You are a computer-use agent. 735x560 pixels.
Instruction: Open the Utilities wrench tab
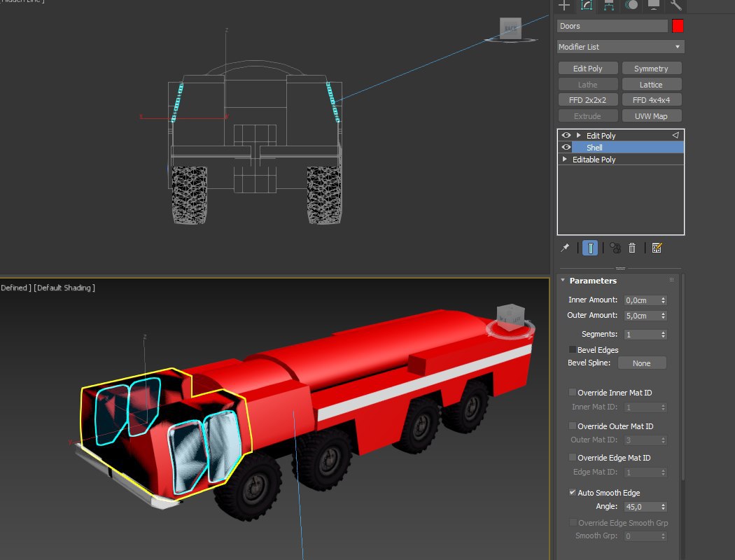(675, 5)
